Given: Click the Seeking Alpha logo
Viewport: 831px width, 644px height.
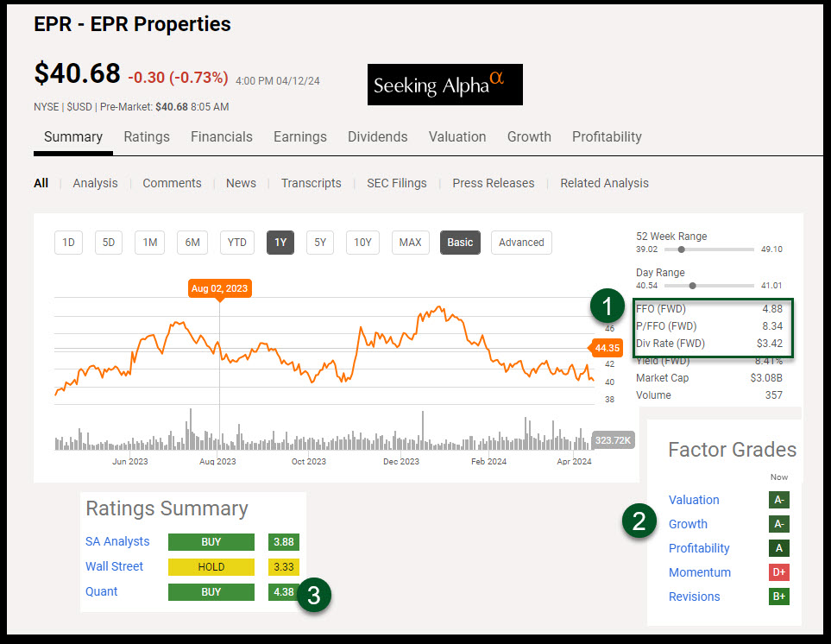Looking at the screenshot, I should coord(444,85).
